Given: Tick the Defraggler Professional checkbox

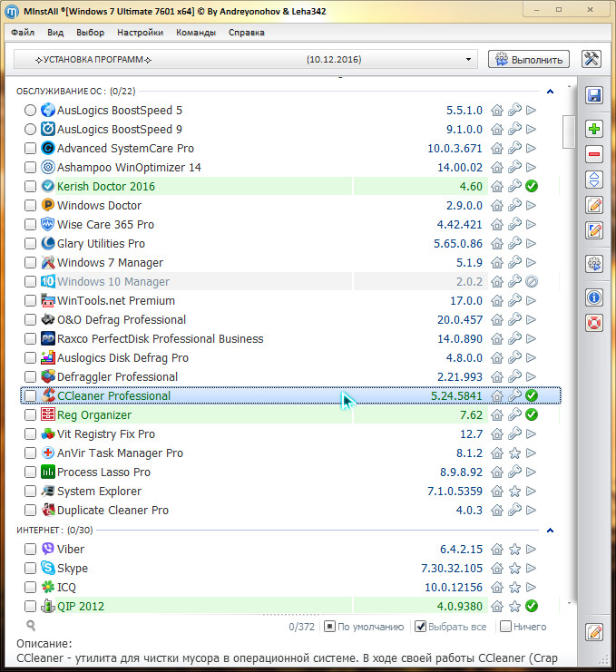Looking at the screenshot, I should 30,376.
